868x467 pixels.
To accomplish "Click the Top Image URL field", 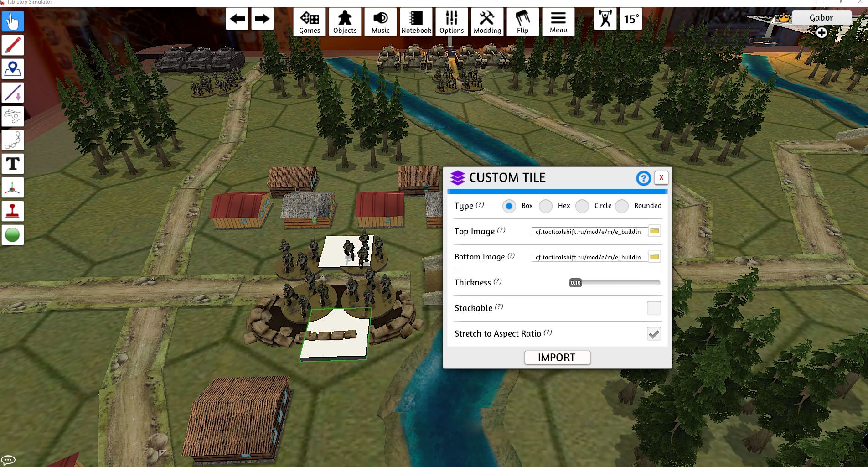I will (x=589, y=232).
